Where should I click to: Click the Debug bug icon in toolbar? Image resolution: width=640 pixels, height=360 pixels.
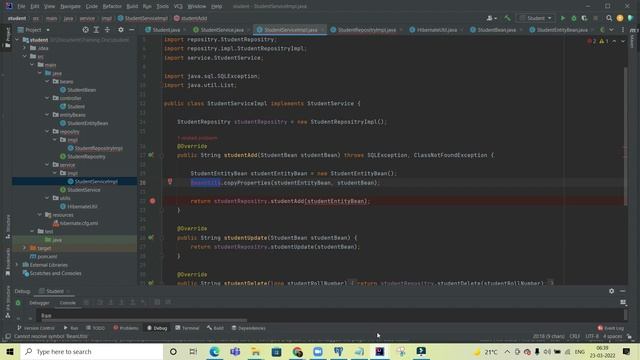[x=573, y=18]
